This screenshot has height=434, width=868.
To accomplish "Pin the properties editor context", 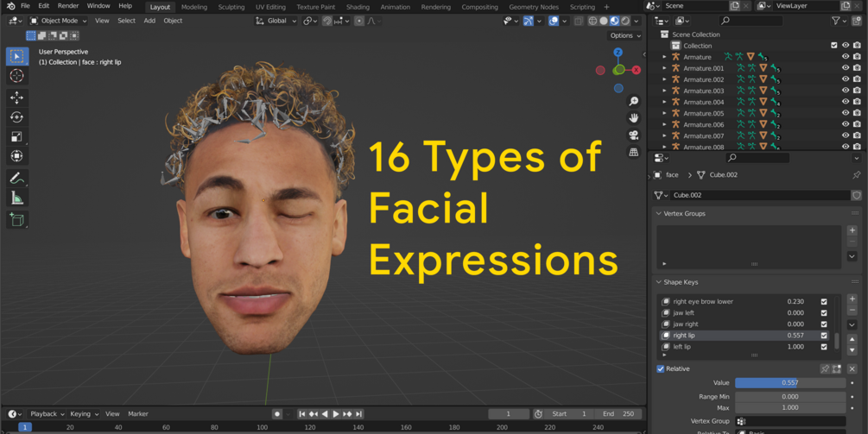I will coord(857,174).
